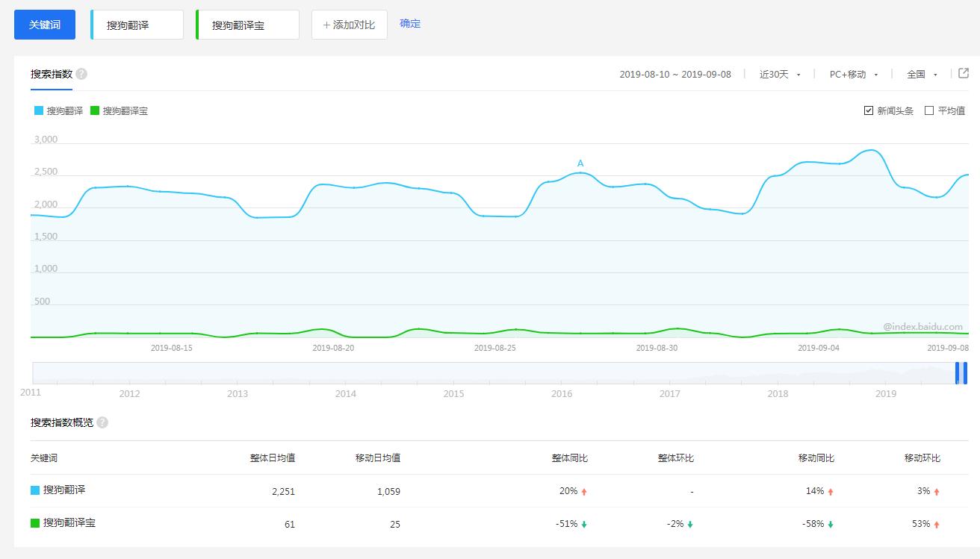Click the 移动日均值 column header
The height and width of the screenshot is (559, 980).
pyautogui.click(x=378, y=457)
